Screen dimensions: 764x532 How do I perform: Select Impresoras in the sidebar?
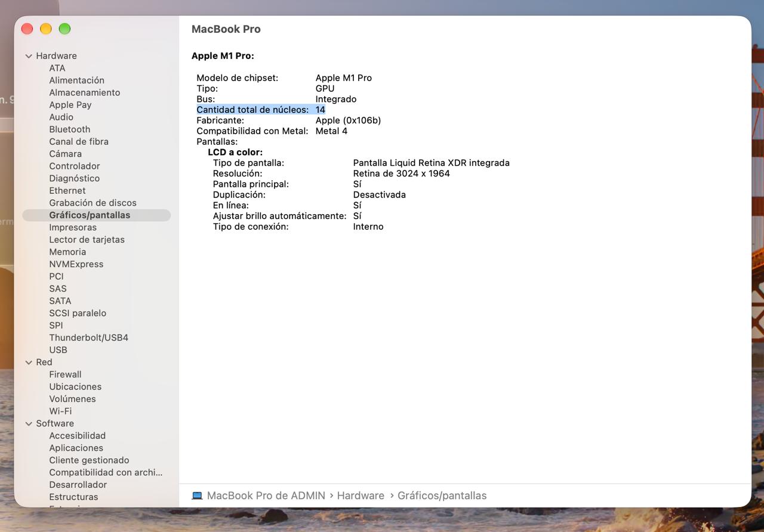tap(72, 227)
